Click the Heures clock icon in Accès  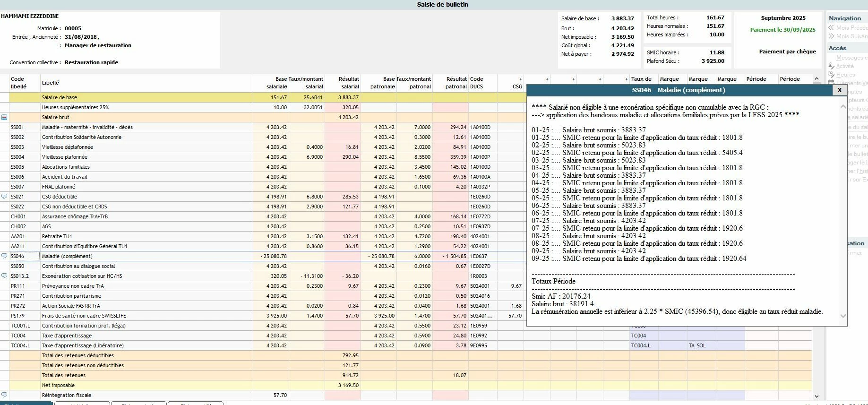pyautogui.click(x=831, y=74)
